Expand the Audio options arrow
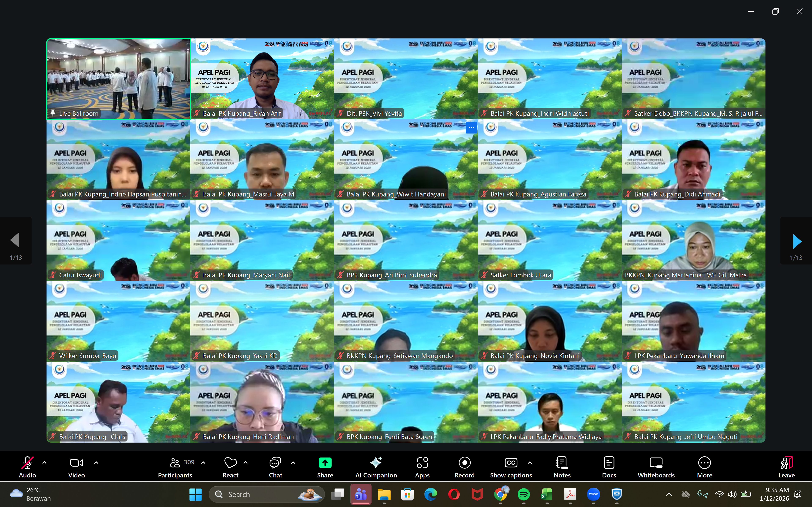The width and height of the screenshot is (812, 507). click(x=44, y=463)
